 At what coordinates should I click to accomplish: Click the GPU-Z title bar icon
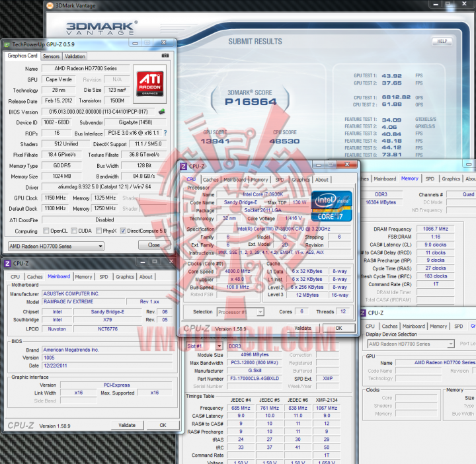(7, 44)
